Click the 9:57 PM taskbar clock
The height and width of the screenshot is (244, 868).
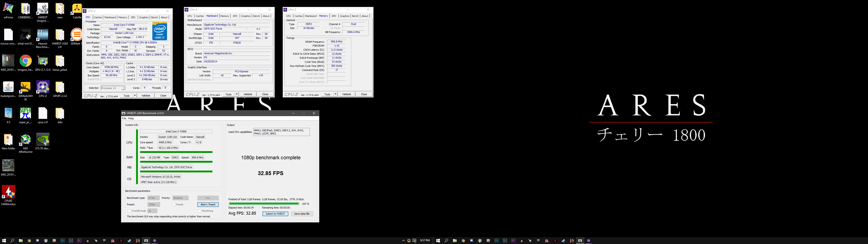click(x=425, y=241)
